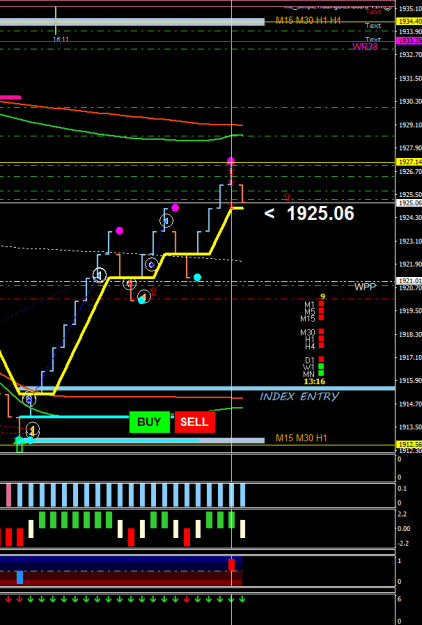422x625 pixels.
Task: Click the yellow 1927.14 price axis tag
Action: point(409,162)
